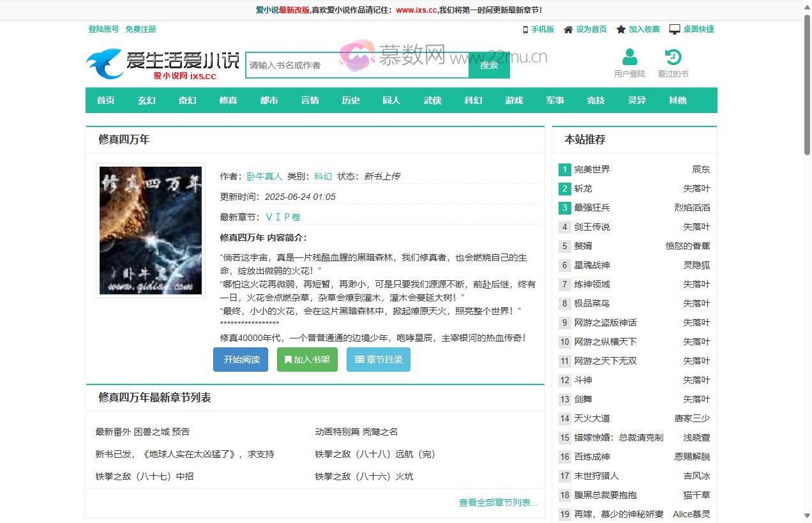812x523 pixels.
Task: Open the recommended novel 完美世界
Action: (593, 169)
